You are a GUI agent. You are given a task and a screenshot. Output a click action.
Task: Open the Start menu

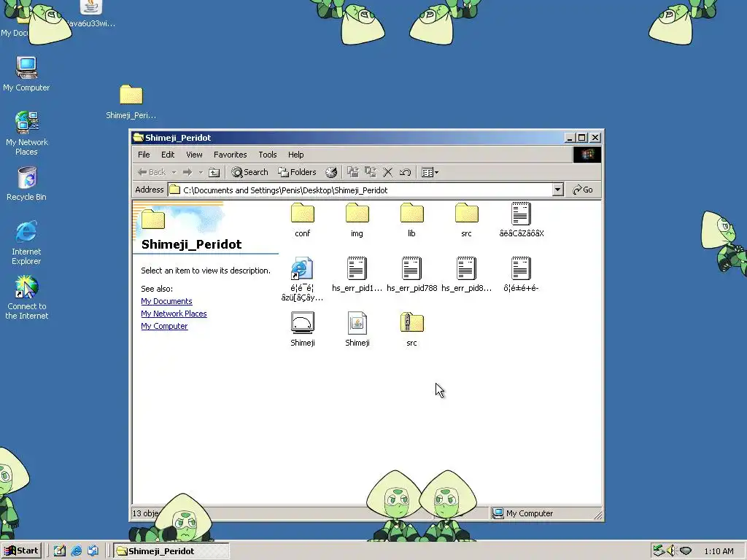tap(21, 551)
